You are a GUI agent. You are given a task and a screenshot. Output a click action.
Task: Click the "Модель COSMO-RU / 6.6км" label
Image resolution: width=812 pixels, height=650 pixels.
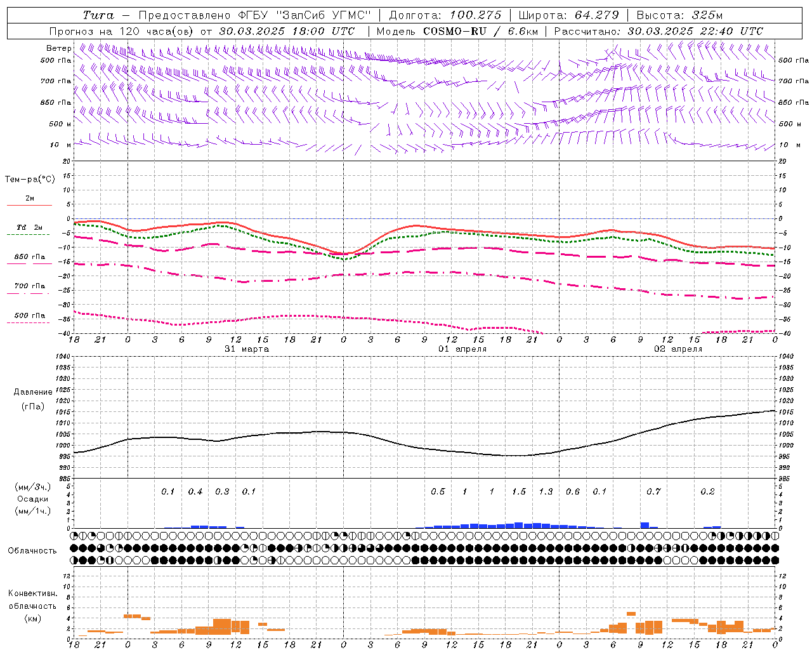(457, 31)
